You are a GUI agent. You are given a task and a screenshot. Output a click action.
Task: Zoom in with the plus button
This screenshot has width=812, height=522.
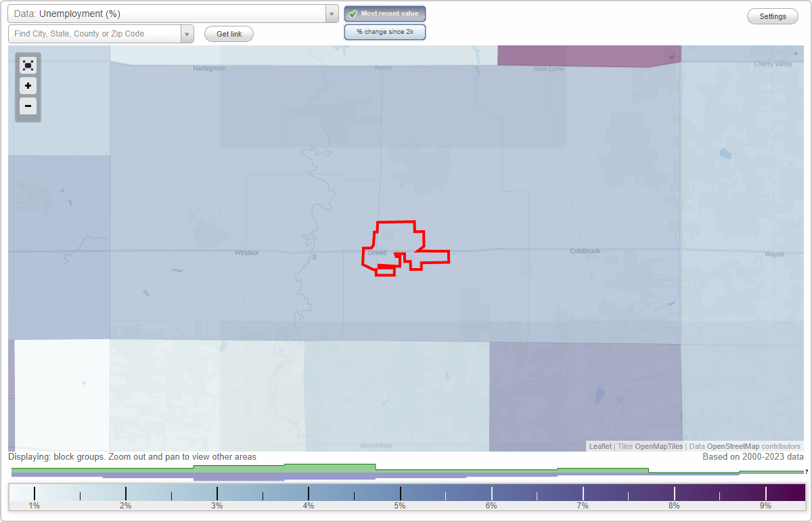click(28, 86)
